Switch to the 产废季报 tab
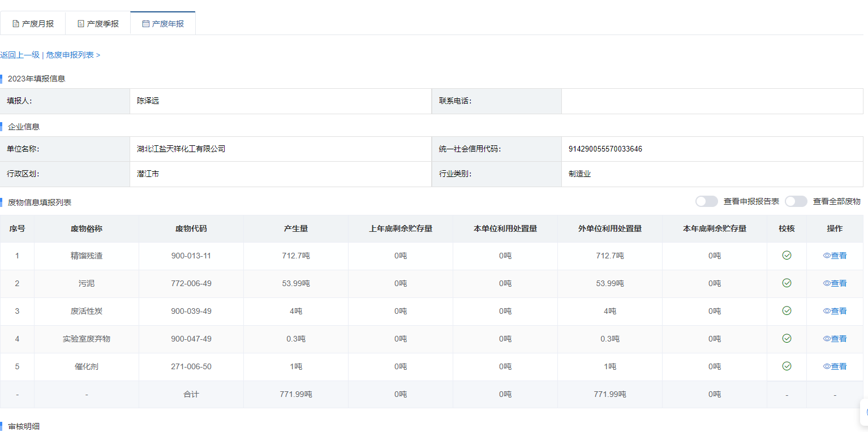868x432 pixels. coord(98,24)
